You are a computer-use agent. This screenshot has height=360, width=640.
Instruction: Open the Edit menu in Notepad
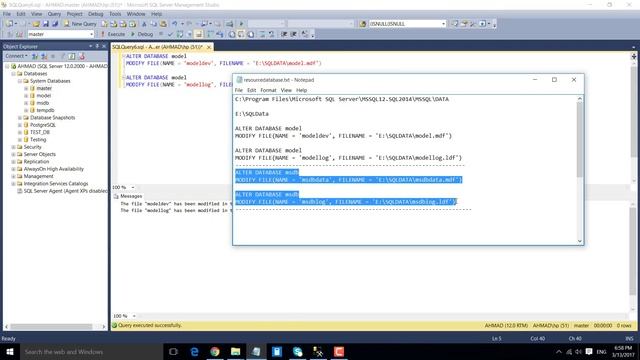[x=251, y=90]
